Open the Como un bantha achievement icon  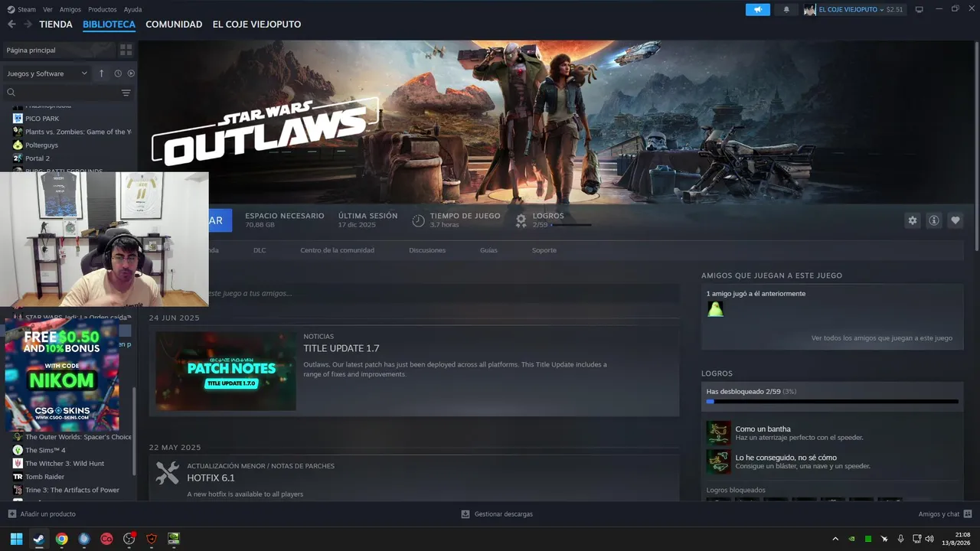[x=718, y=433]
